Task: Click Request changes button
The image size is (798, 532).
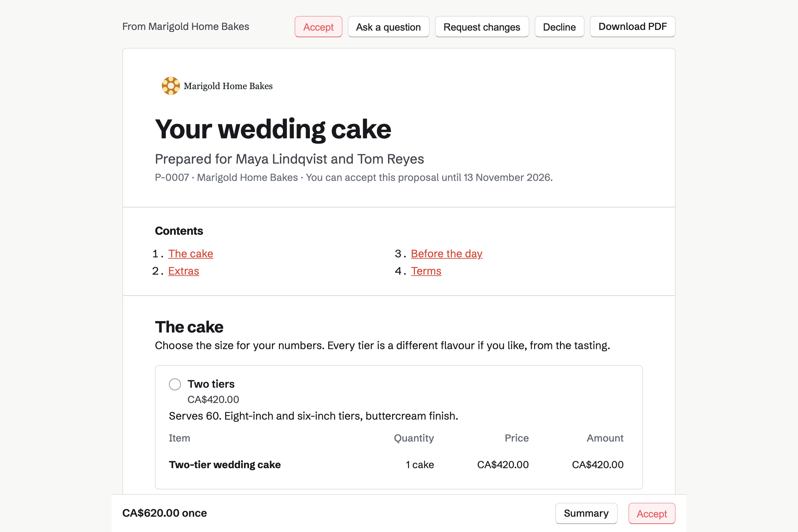Action: [x=482, y=27]
